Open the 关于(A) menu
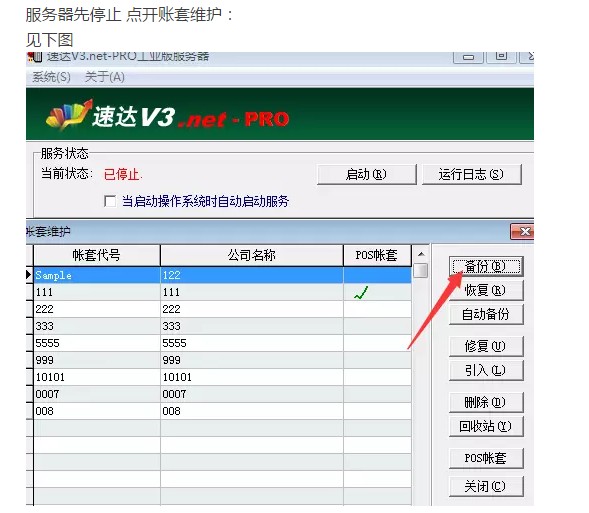The width and height of the screenshot is (589, 513). 104,77
